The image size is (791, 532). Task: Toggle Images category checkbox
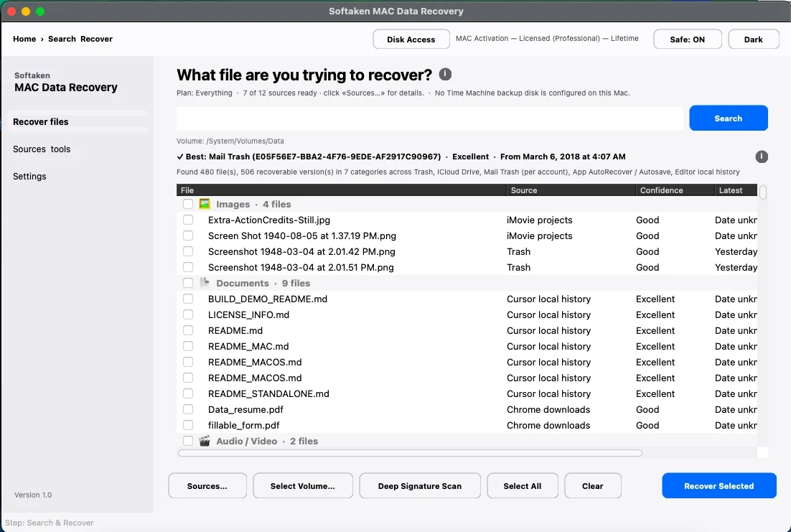pyautogui.click(x=187, y=204)
